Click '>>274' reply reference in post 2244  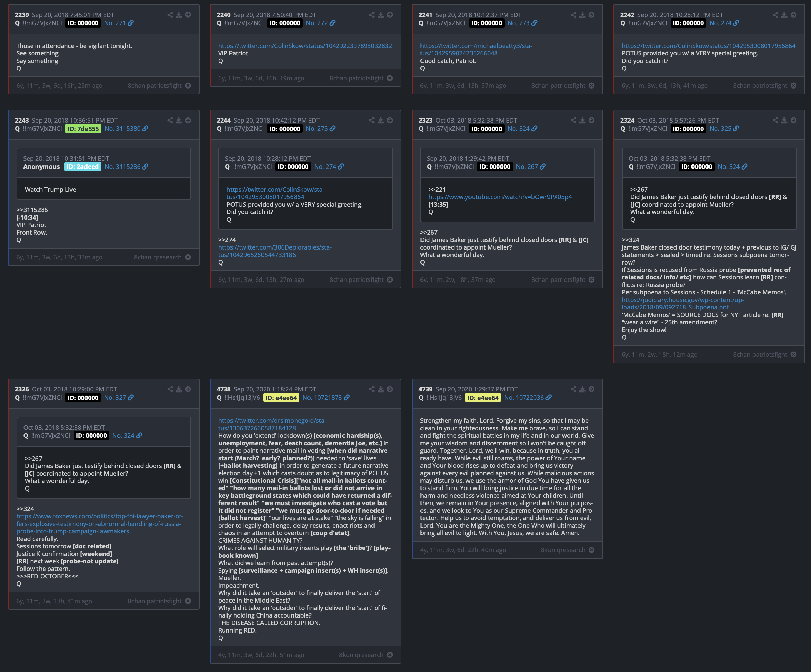coord(227,240)
